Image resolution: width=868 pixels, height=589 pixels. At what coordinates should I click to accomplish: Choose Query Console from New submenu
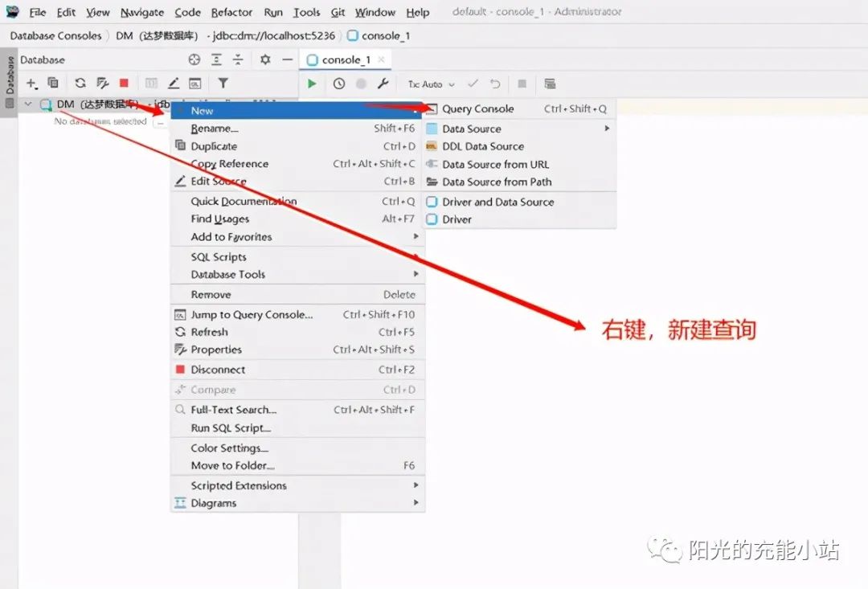[520, 109]
